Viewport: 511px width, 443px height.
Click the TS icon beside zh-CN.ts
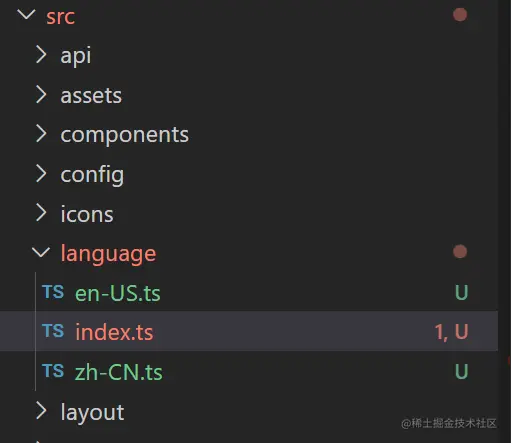click(x=53, y=371)
